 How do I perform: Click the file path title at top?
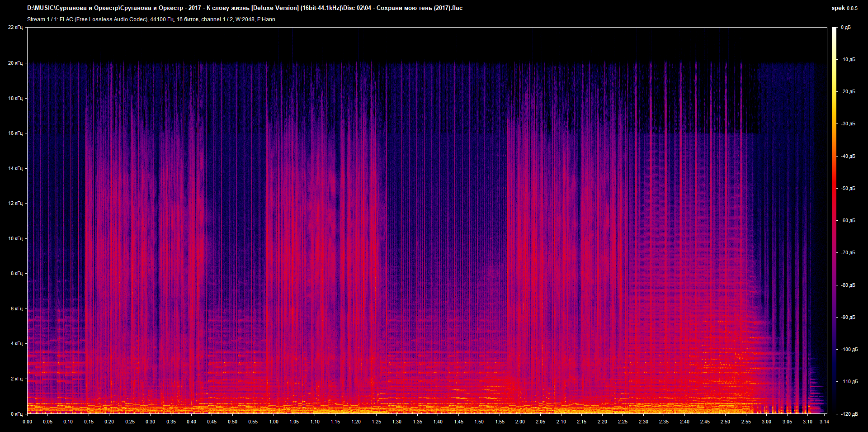[245, 8]
